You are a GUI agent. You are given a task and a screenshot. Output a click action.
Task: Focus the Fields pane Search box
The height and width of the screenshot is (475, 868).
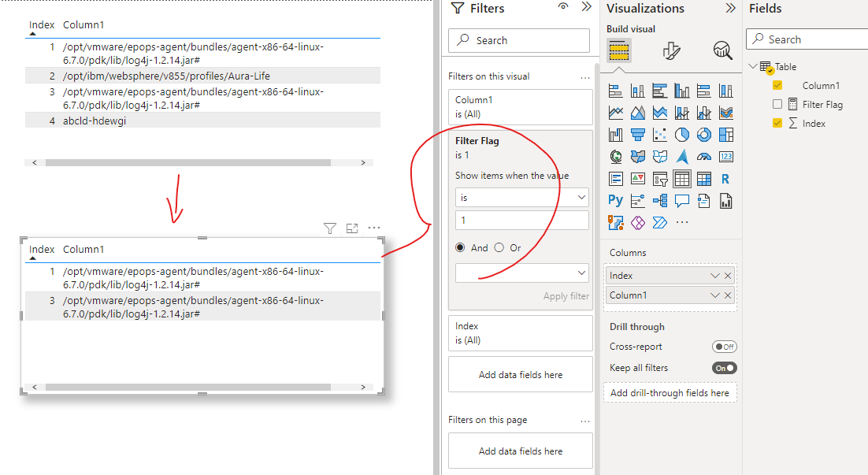(x=807, y=39)
